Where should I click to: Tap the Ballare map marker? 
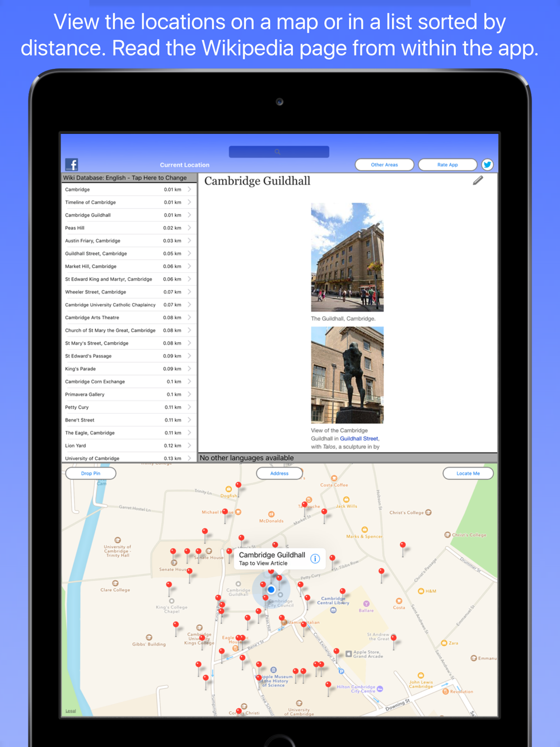coord(366,604)
